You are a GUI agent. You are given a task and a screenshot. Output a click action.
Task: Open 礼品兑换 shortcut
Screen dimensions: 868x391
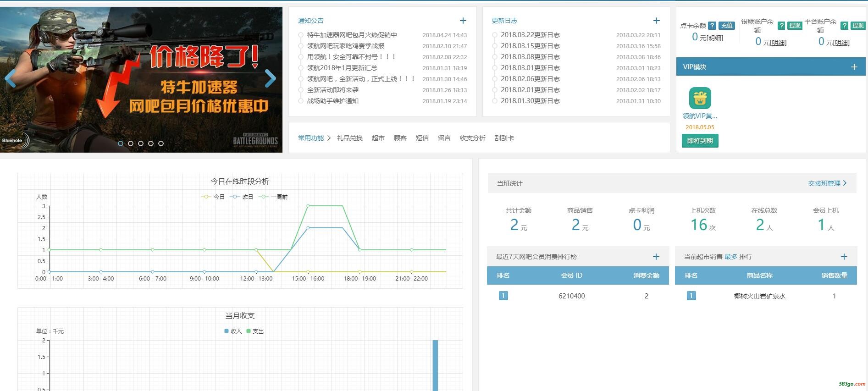350,138
